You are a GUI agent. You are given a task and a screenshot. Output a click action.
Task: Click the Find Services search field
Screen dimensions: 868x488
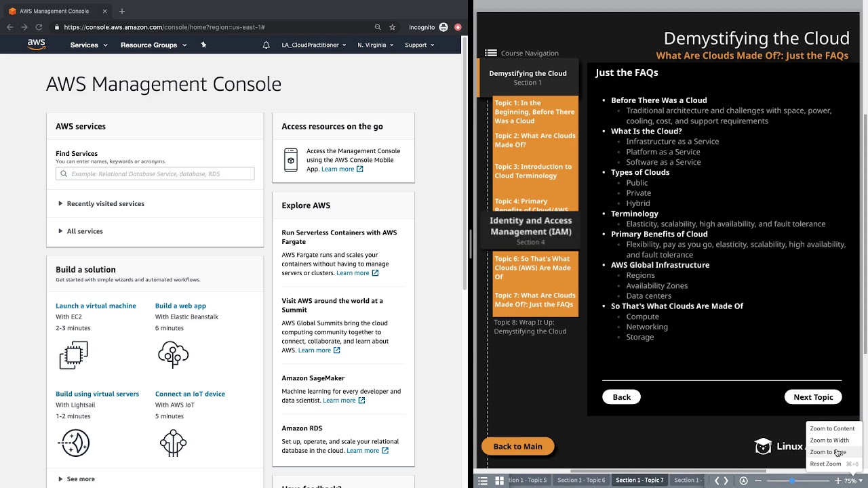point(155,174)
